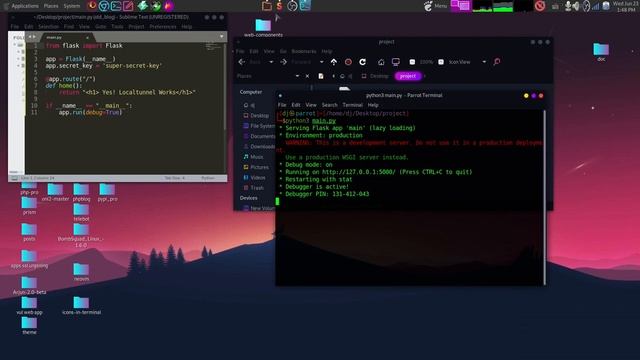Screen dimensions: 640x360
Task: Open Selection menu in Sublime Text
Action: 49,27
